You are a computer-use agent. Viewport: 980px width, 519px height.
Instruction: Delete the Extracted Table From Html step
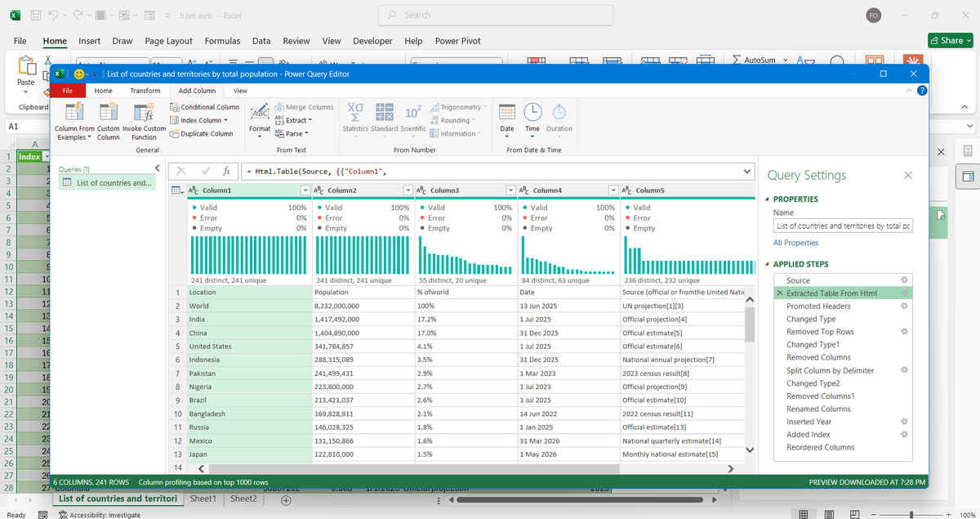point(780,293)
